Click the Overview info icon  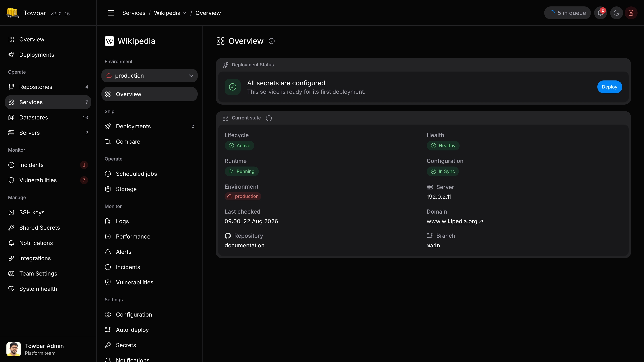click(271, 41)
